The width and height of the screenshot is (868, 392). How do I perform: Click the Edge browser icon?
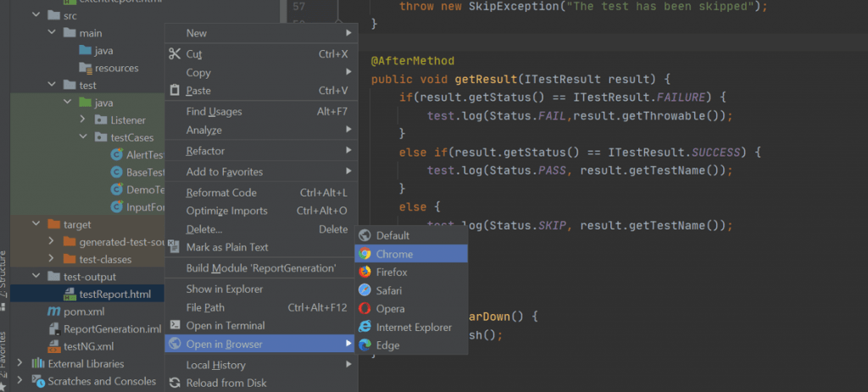tap(364, 345)
